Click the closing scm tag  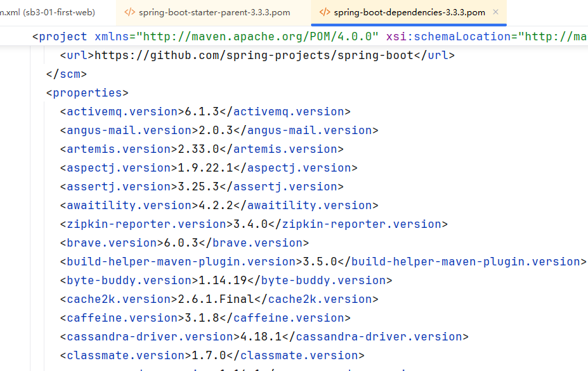click(x=67, y=74)
